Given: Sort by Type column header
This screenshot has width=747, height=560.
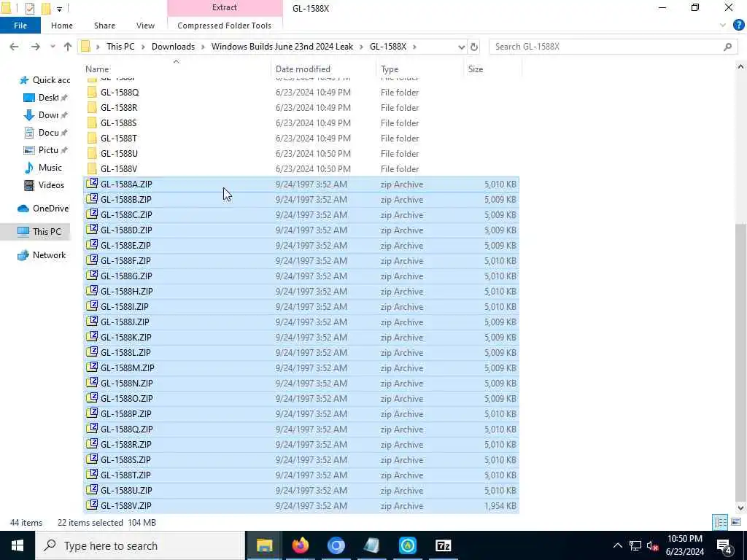Looking at the screenshot, I should coord(390,69).
